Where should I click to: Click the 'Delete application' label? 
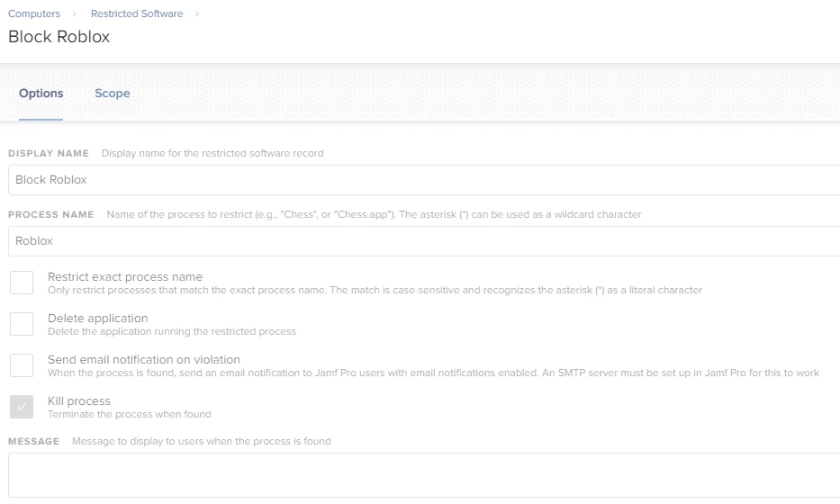pos(97,318)
